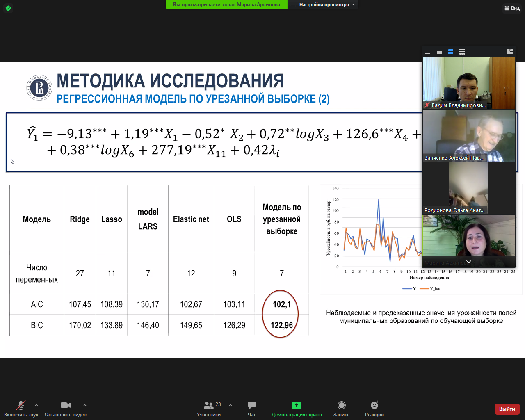Expand audio options next to microphone

pyautogui.click(x=37, y=405)
